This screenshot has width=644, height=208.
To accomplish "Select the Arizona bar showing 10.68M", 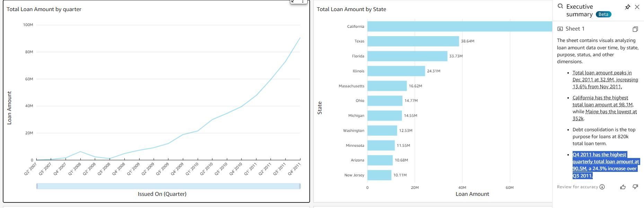I will point(380,160).
